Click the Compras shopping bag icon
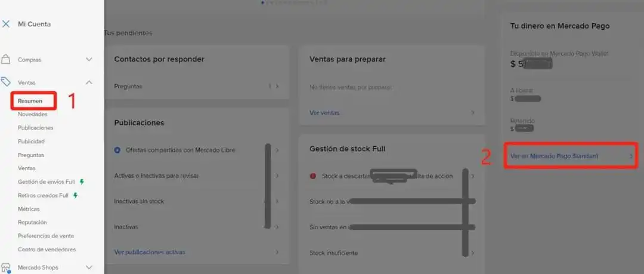Viewport: 644px width, 274px height. point(6,60)
